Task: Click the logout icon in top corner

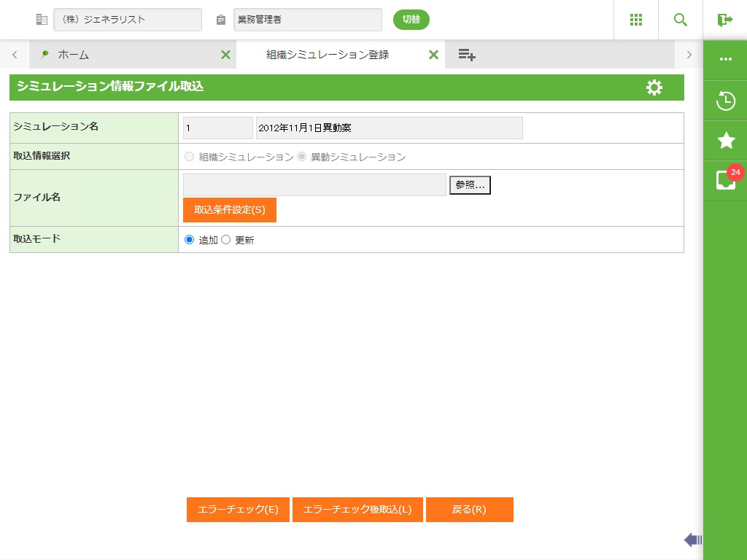Action: (x=724, y=20)
